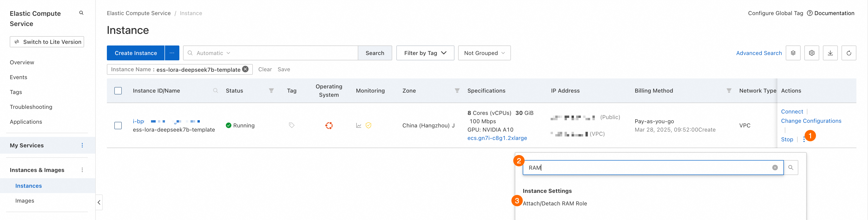Click the search magnifier in the sidebar header
This screenshot has height=220, width=868.
(81, 13)
